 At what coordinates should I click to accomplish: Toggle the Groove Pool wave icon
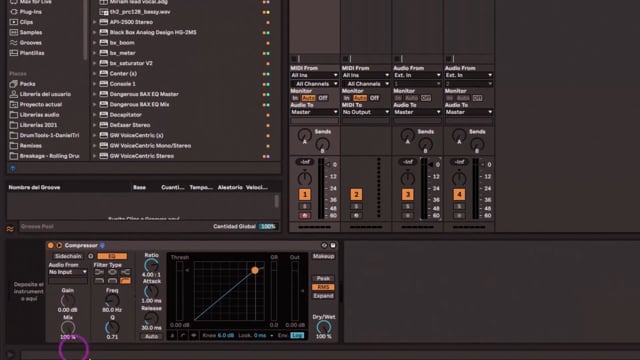point(10,229)
